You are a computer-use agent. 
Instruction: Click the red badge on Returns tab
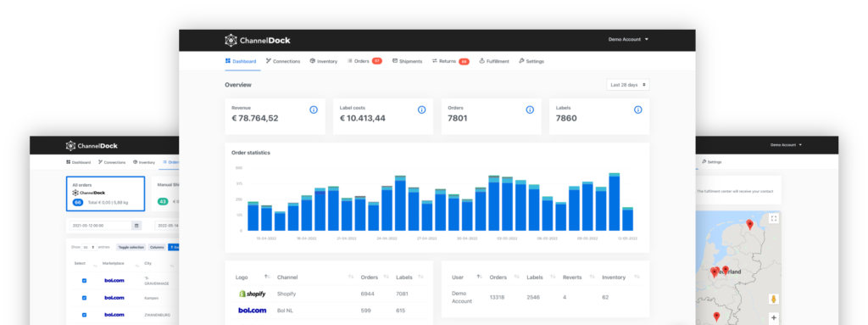[x=464, y=62]
